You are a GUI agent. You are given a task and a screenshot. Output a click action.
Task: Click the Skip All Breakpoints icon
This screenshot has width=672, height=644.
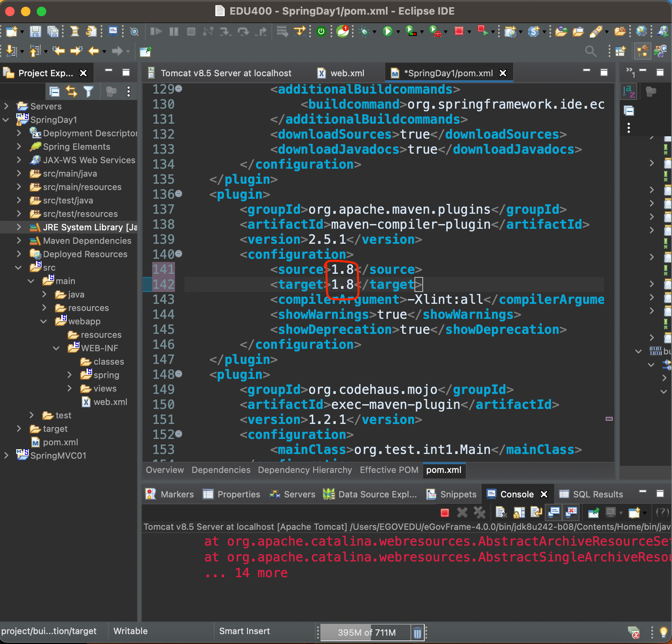pos(134,31)
